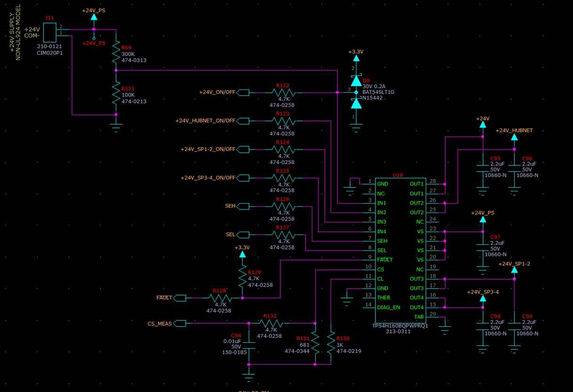The width and height of the screenshot is (573, 392).
Task: Click the ground symbol below C94
Action: pyautogui.click(x=249, y=377)
